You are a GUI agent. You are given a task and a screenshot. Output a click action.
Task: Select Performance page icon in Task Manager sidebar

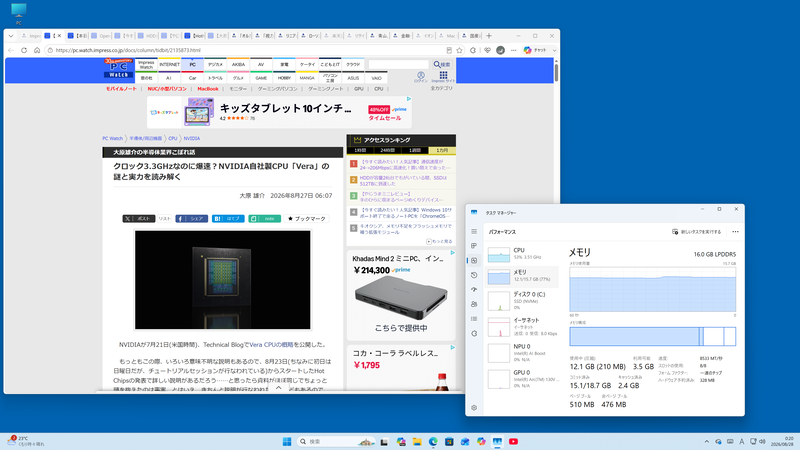point(474,261)
